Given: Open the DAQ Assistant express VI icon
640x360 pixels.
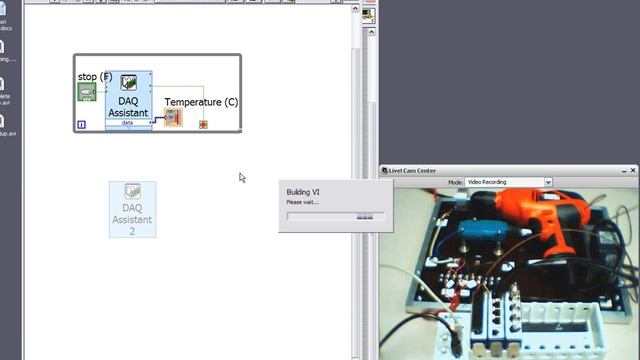Looking at the screenshot, I should (x=129, y=82).
